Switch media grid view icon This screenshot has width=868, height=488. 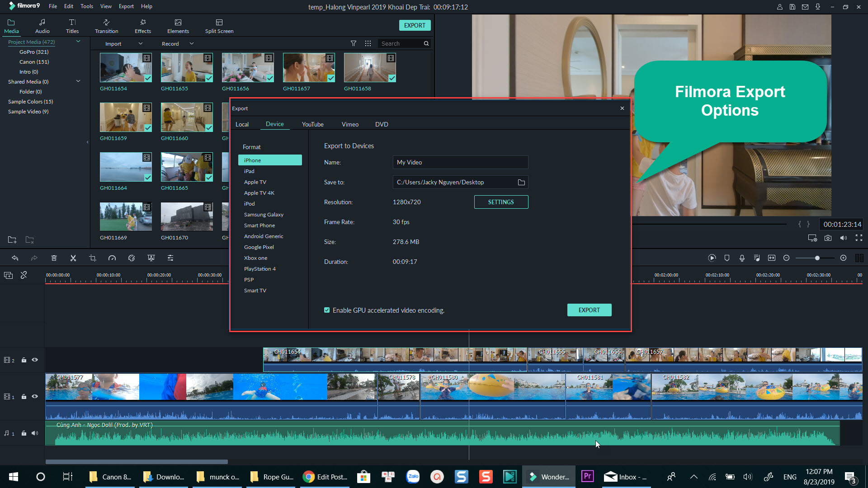[368, 43]
